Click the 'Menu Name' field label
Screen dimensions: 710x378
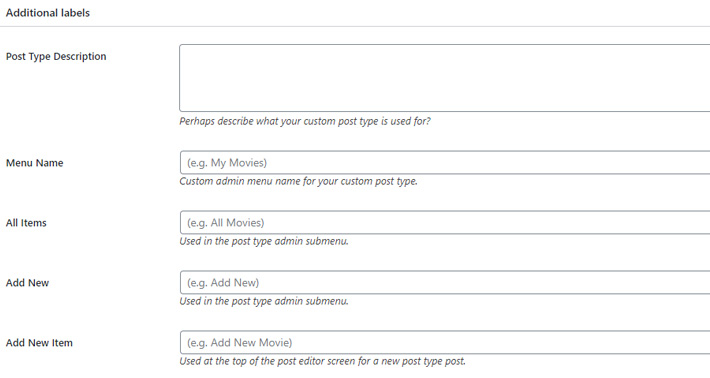point(34,163)
